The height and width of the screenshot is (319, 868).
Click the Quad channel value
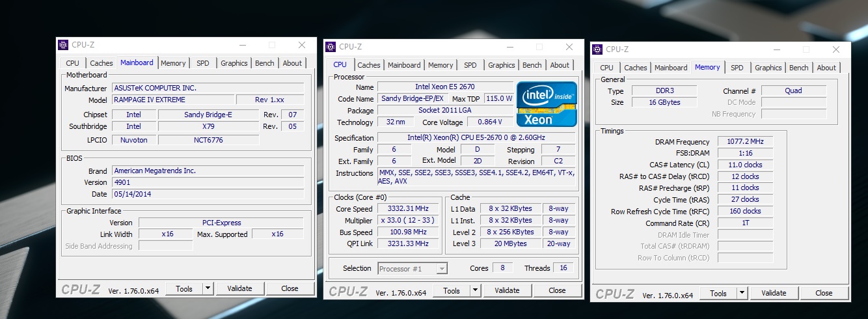click(x=793, y=90)
